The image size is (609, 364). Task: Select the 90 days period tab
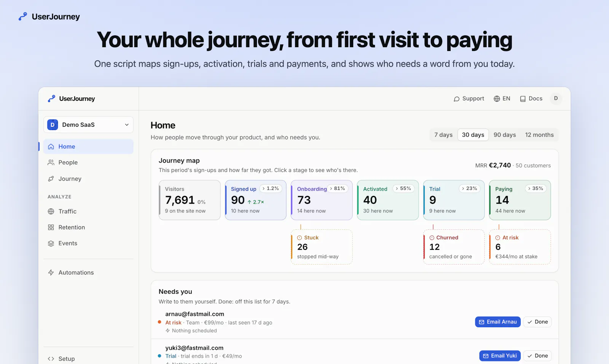point(505,135)
